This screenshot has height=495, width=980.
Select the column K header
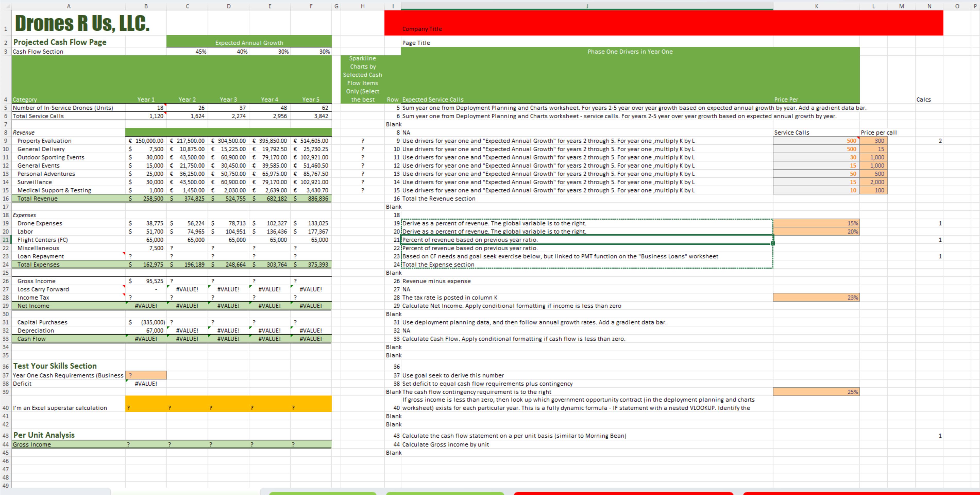tap(816, 6)
